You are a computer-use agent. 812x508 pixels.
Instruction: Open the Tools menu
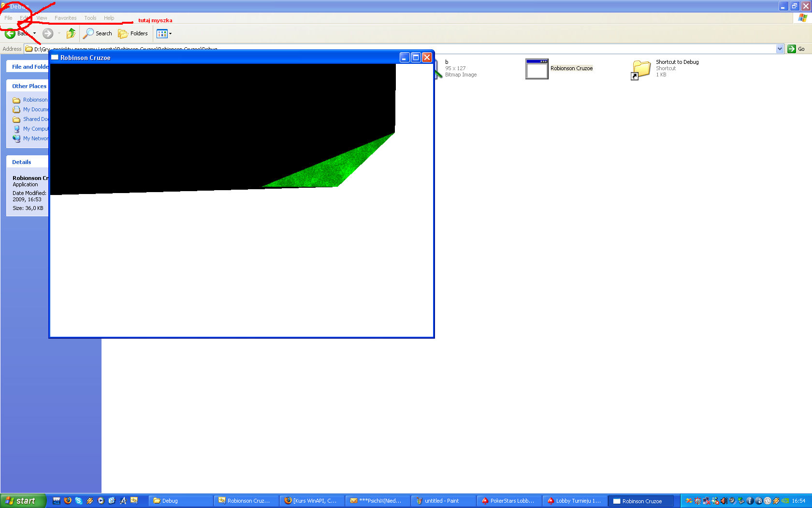point(90,18)
